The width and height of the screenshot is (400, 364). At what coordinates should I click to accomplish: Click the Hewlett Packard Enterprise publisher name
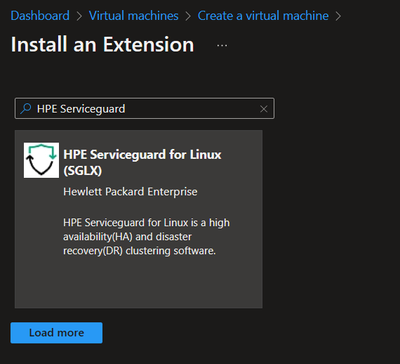[130, 192]
